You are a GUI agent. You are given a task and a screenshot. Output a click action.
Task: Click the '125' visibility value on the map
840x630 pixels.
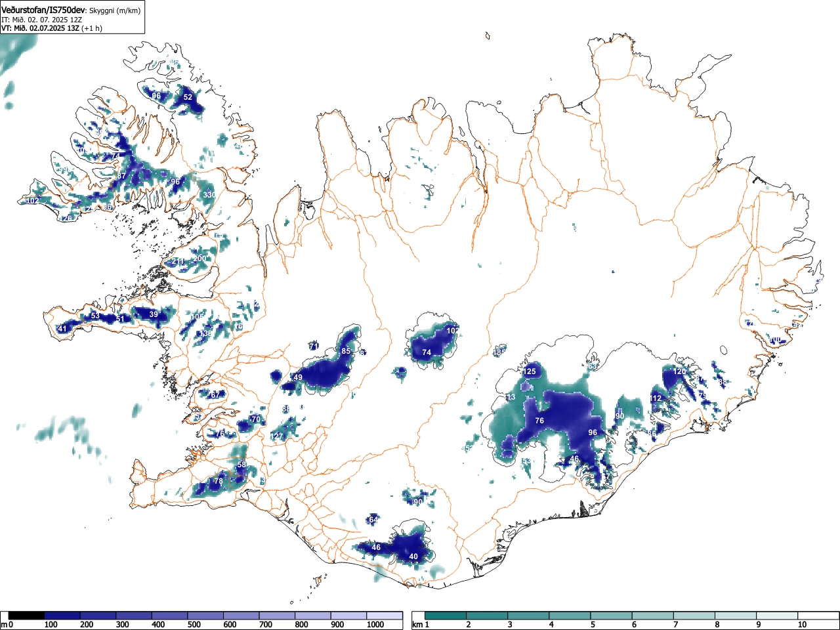tap(530, 371)
